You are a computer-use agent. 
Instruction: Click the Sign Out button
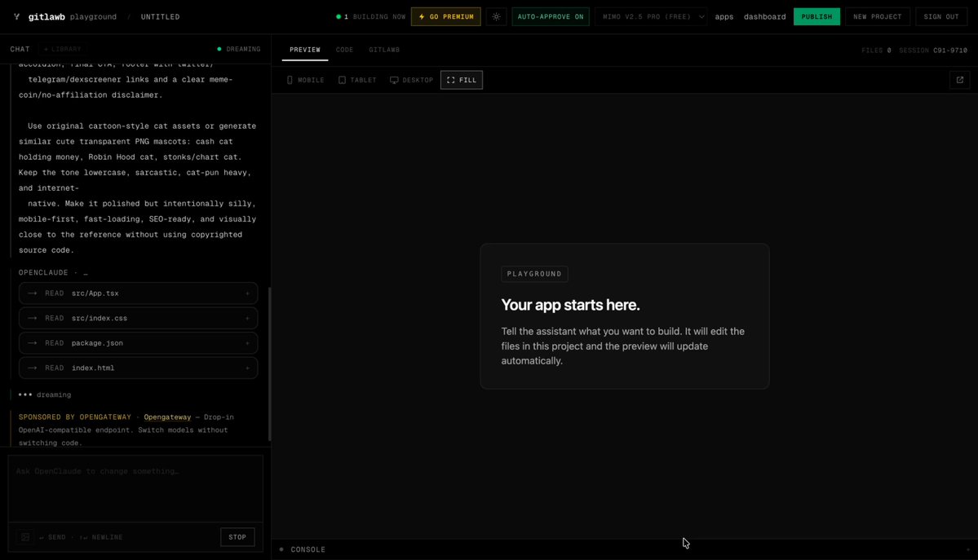point(941,17)
